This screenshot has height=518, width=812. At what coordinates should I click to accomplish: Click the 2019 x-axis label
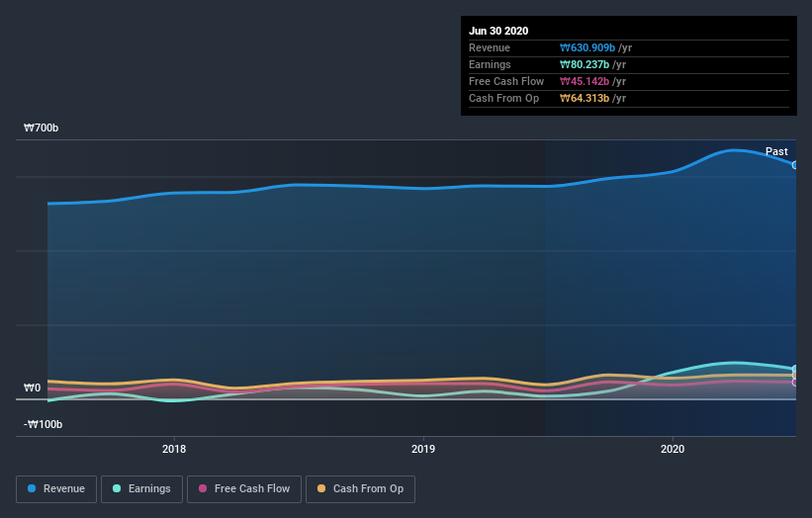tap(423, 449)
